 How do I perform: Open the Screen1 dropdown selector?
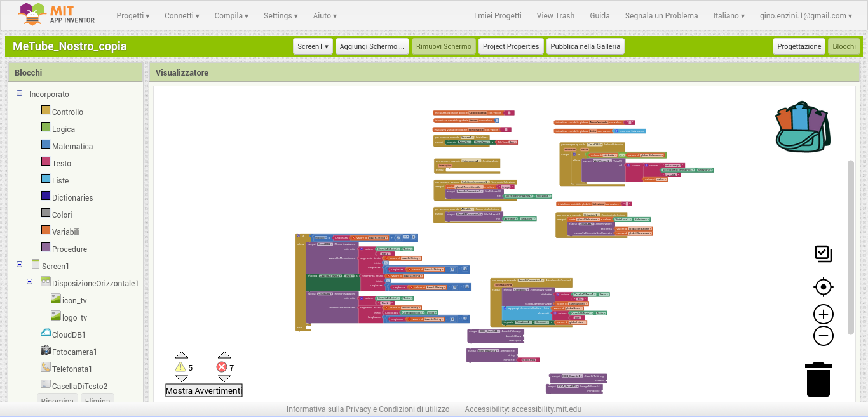click(x=313, y=46)
